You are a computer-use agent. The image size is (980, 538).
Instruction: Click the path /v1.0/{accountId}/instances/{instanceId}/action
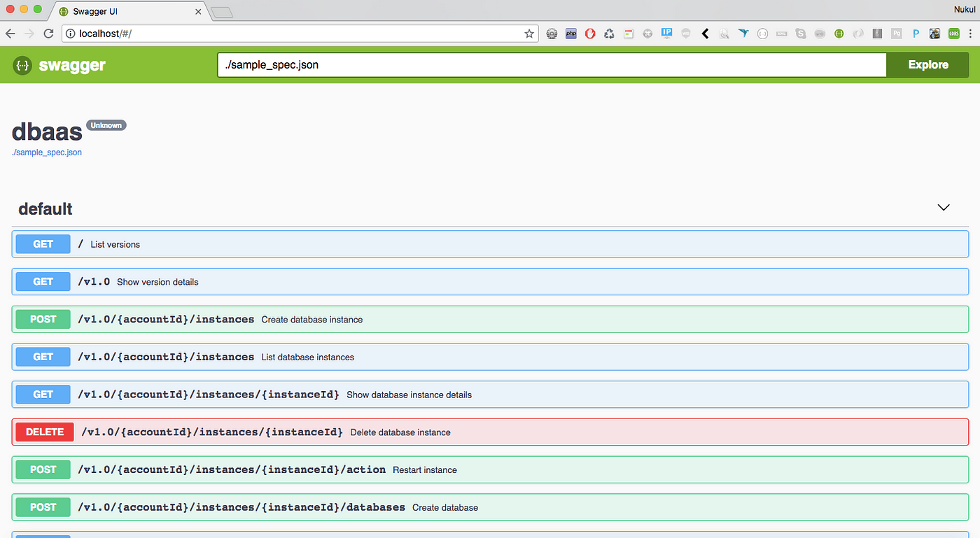click(232, 469)
